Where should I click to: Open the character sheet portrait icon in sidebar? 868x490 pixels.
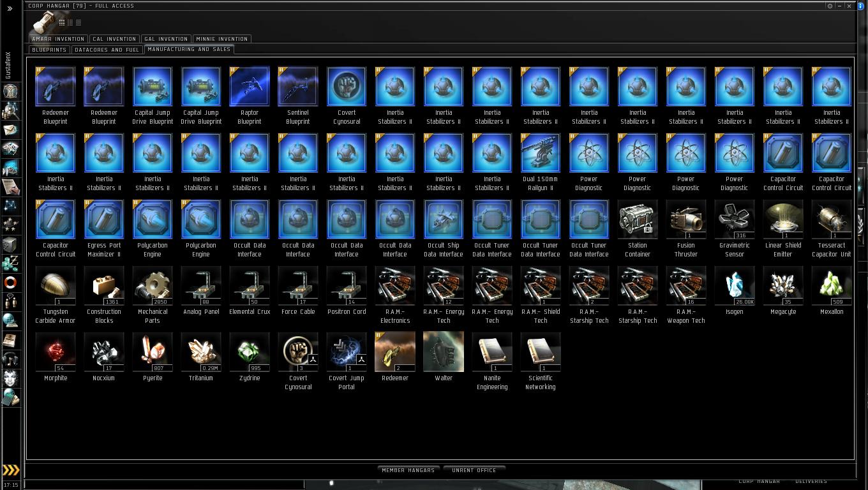pos(11,91)
